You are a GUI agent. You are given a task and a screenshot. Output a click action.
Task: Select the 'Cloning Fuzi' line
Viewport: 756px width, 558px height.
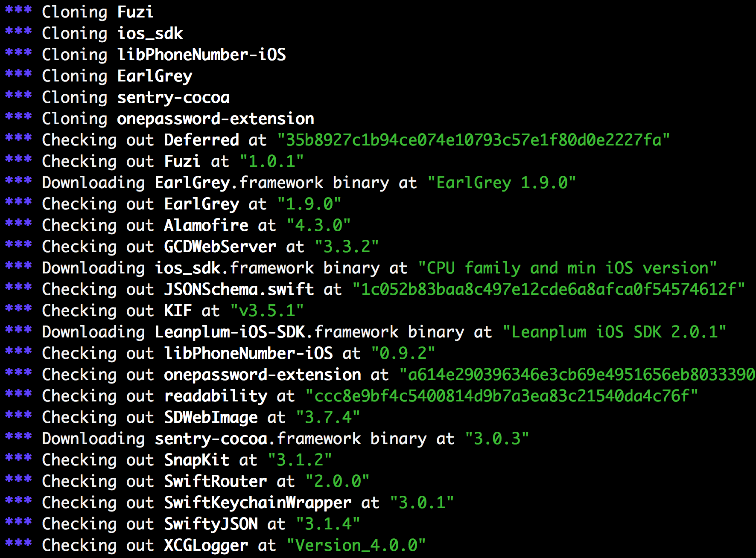pos(79,12)
